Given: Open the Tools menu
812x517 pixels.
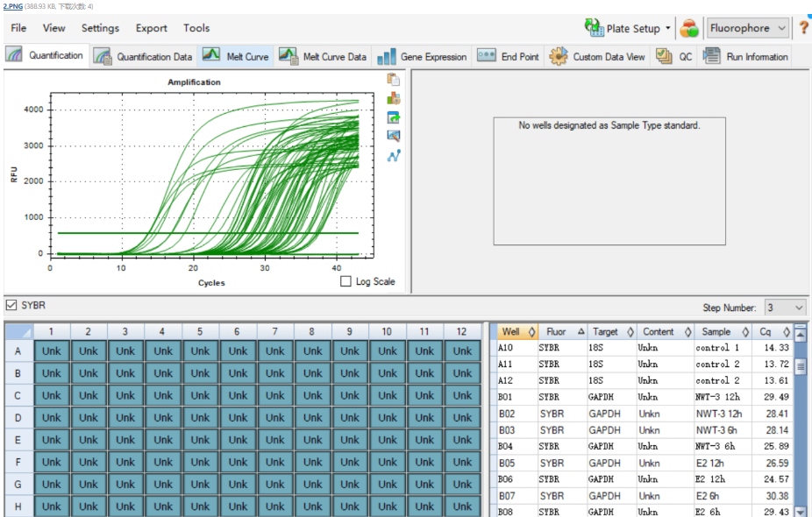Looking at the screenshot, I should (x=196, y=28).
